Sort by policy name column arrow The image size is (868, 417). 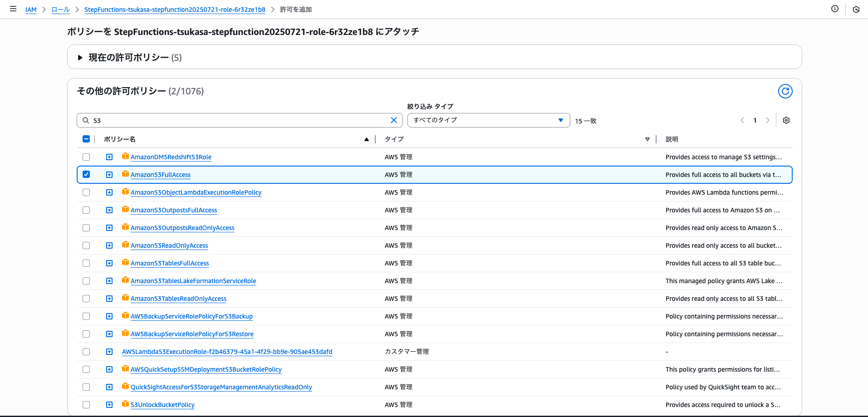pyautogui.click(x=367, y=139)
